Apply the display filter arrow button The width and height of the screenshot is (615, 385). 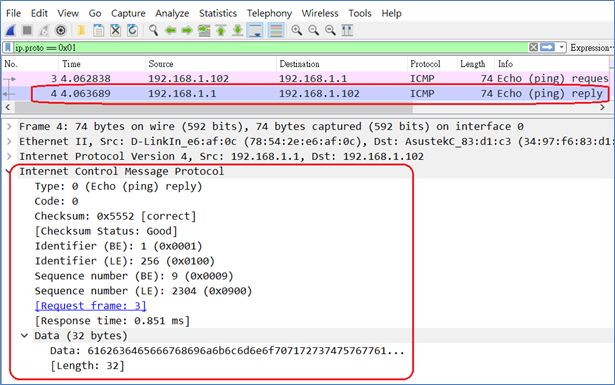pyautogui.click(x=547, y=47)
